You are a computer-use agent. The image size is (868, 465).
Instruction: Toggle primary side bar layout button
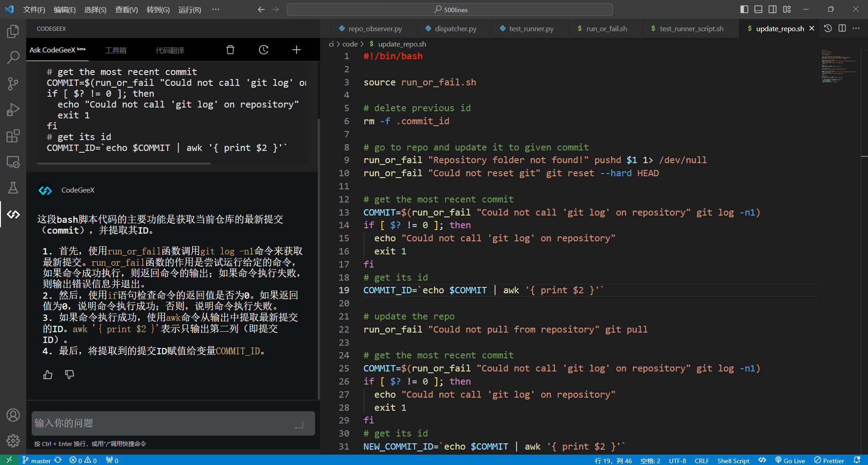tap(744, 9)
